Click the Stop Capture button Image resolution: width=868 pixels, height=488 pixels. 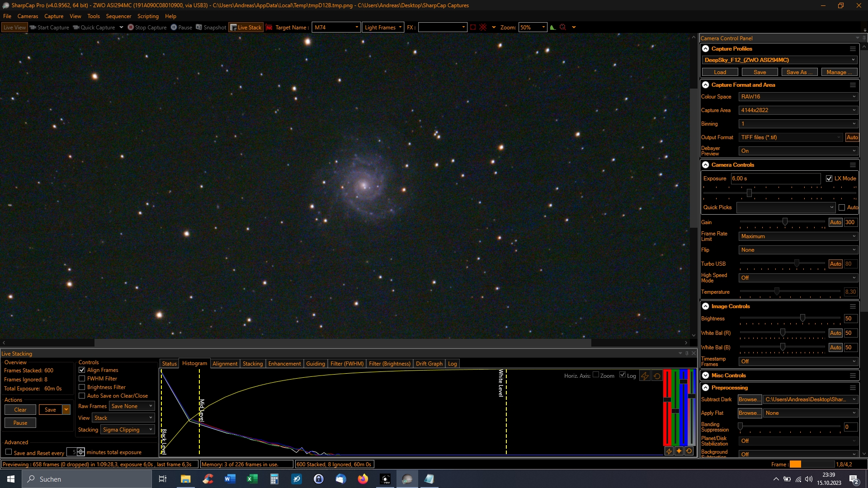click(147, 28)
